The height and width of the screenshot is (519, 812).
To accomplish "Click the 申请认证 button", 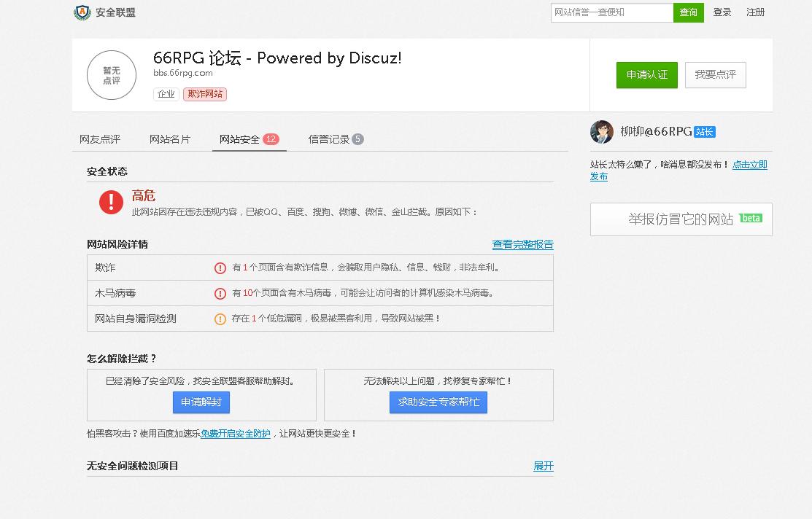I will (647, 75).
